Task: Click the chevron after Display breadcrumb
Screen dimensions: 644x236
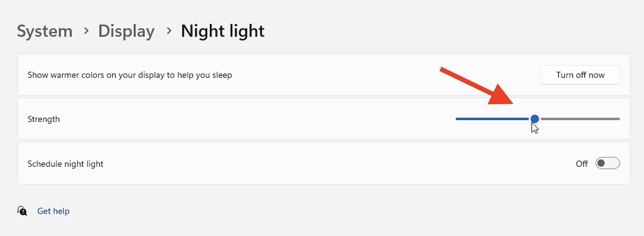Action: 169,31
